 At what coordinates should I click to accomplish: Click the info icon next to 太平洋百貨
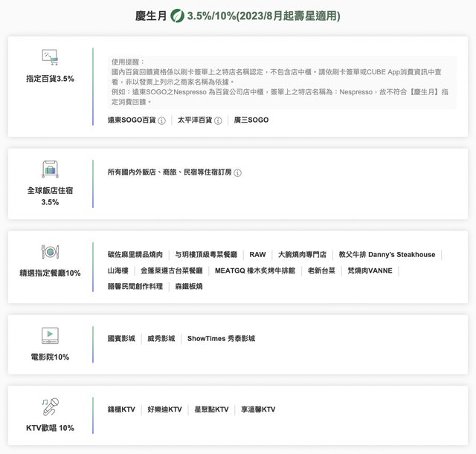218,120
